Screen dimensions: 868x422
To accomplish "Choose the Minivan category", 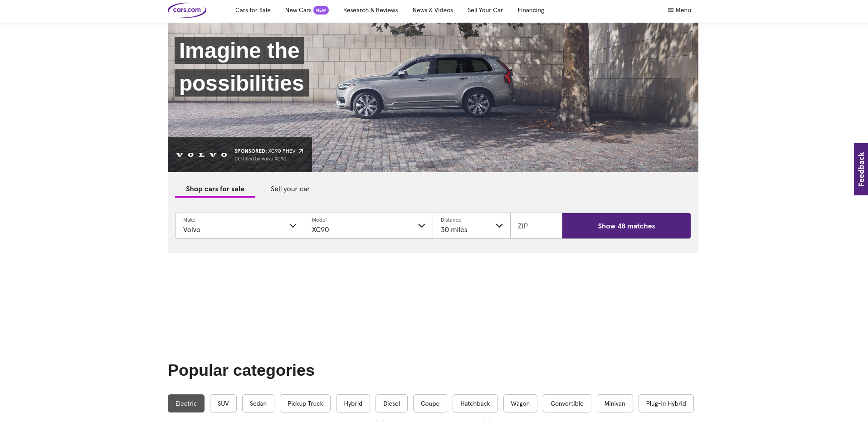I will click(x=614, y=403).
